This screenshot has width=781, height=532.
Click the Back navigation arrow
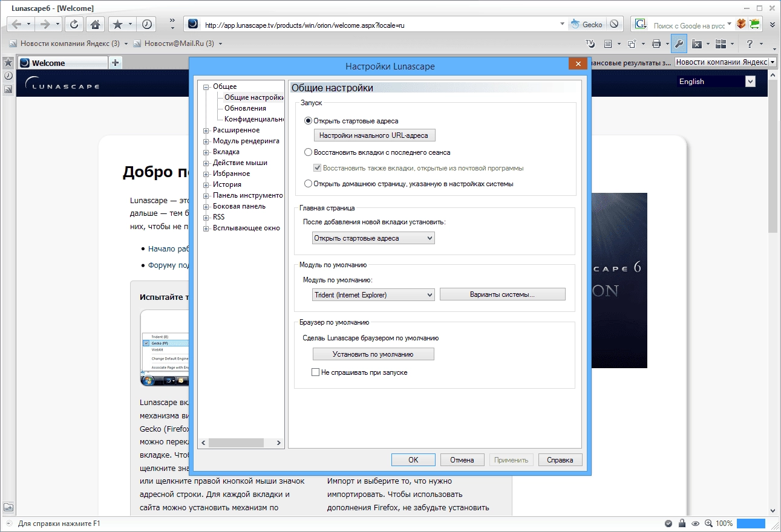[16, 24]
